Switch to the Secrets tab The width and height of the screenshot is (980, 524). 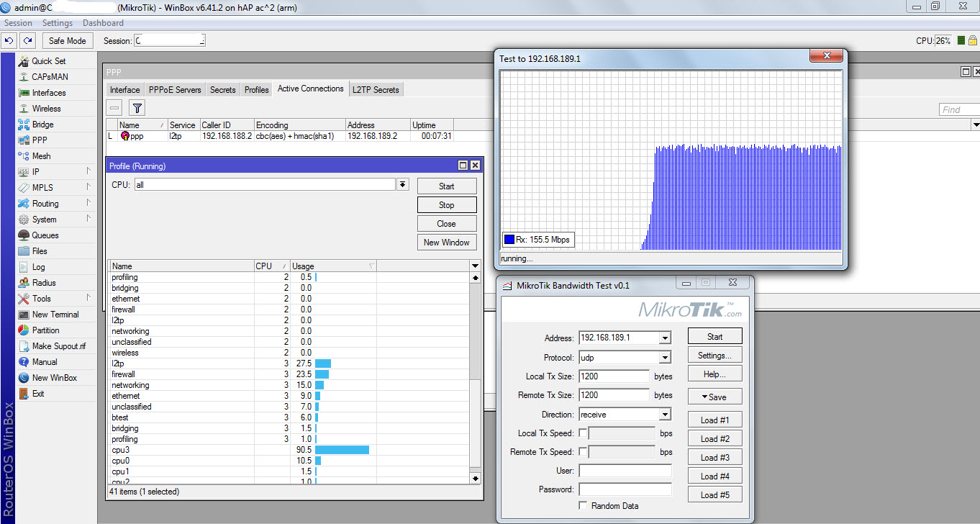point(222,90)
